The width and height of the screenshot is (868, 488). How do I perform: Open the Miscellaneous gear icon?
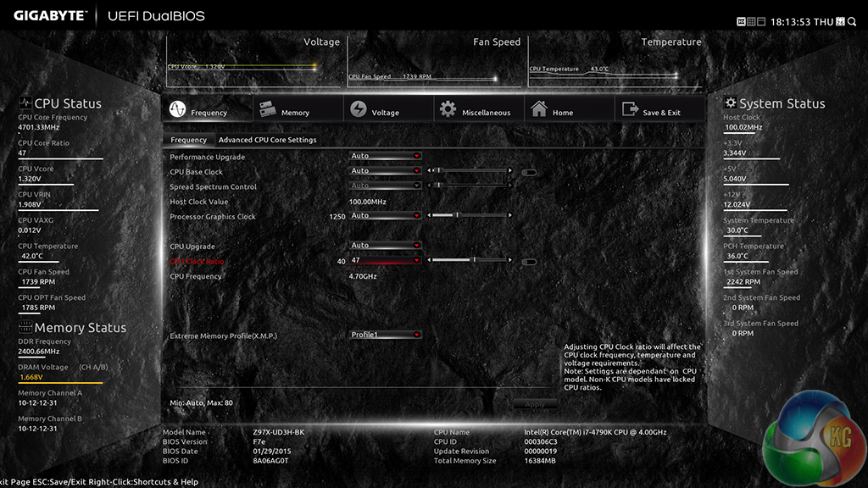click(448, 109)
